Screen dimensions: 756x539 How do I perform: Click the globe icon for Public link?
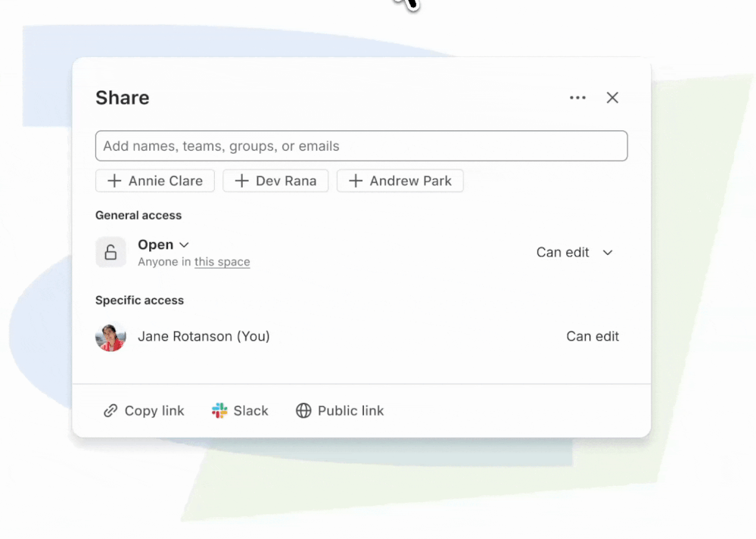click(x=303, y=411)
